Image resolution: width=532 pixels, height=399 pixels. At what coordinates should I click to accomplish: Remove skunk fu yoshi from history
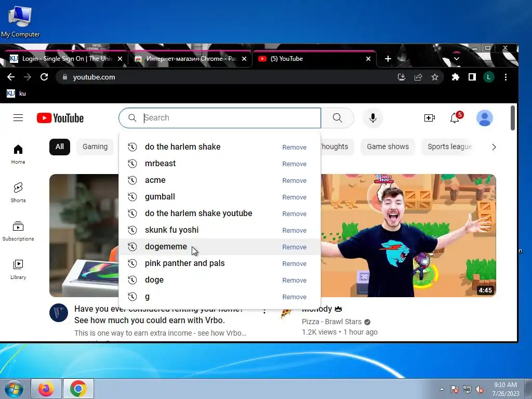(x=294, y=230)
